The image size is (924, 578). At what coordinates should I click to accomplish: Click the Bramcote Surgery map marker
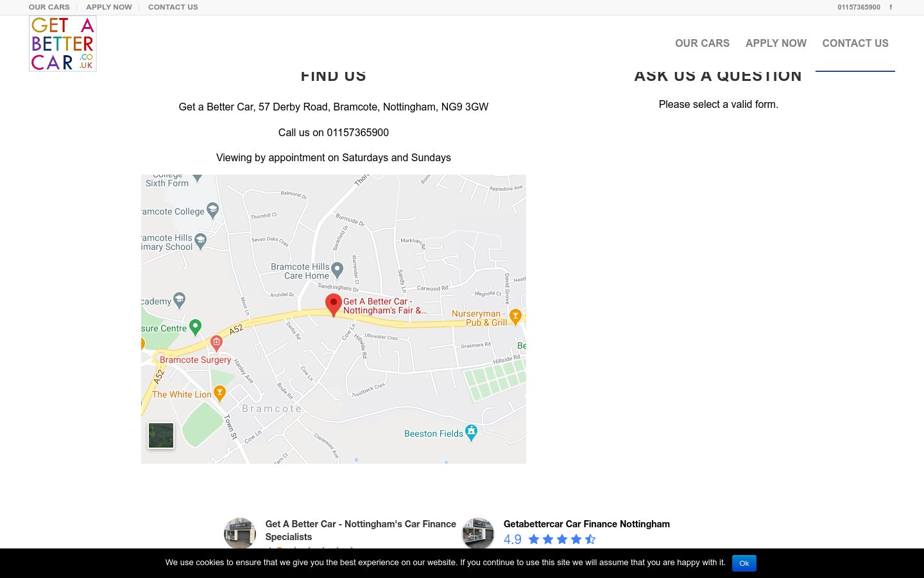[x=216, y=343]
